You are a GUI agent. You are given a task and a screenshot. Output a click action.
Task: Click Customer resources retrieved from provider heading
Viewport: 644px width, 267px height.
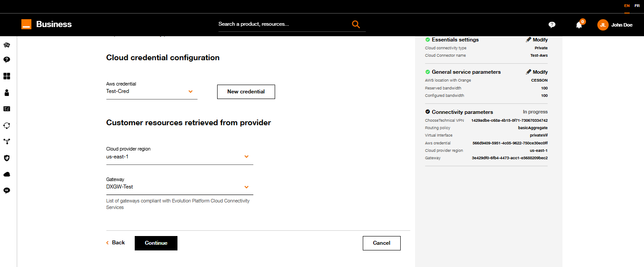click(x=189, y=123)
